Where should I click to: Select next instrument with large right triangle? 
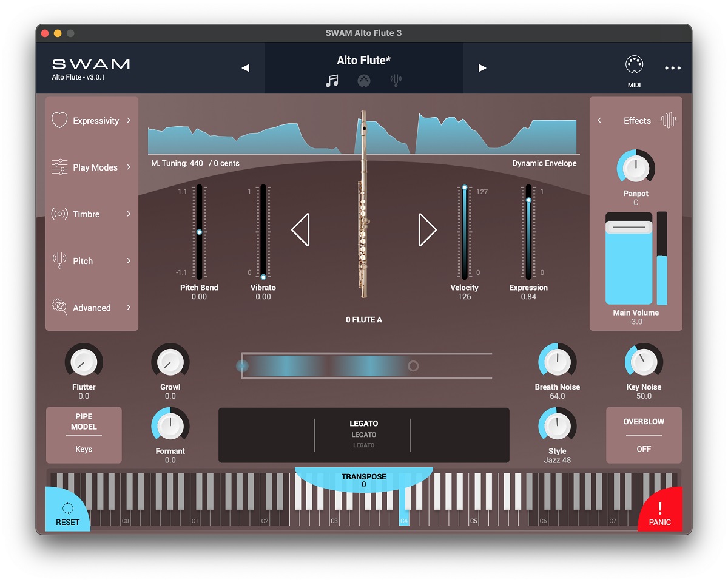tap(428, 229)
